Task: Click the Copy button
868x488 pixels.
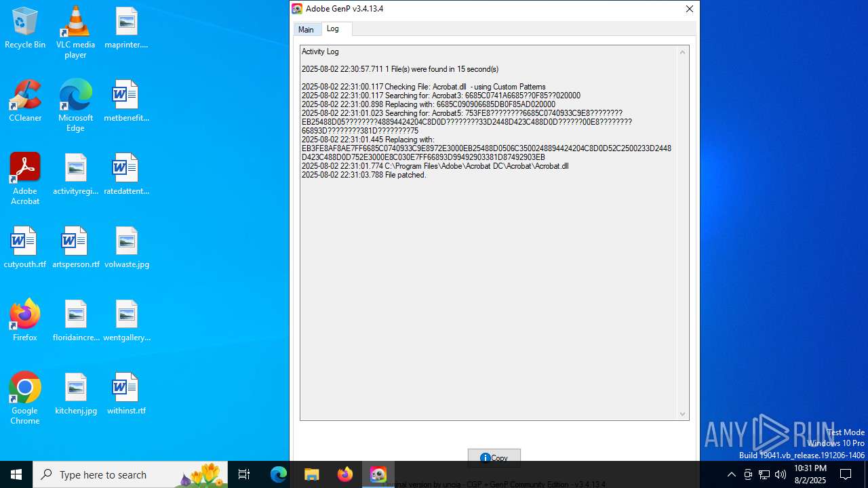Action: [x=494, y=458]
